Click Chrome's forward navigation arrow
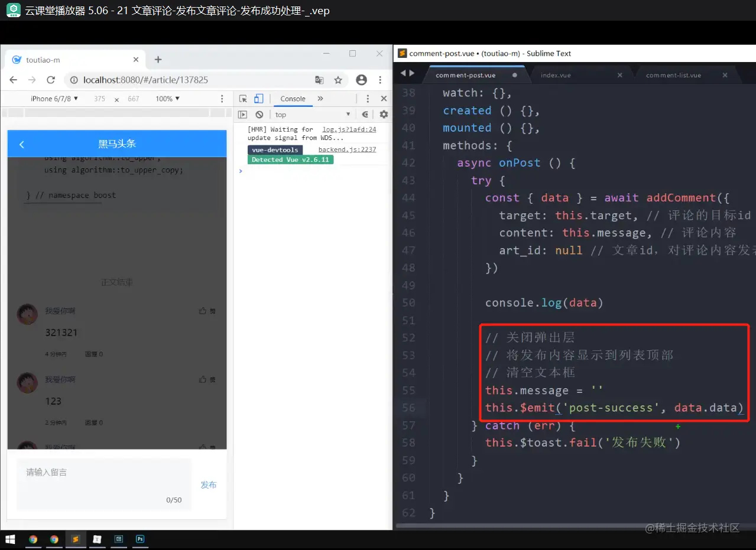The width and height of the screenshot is (756, 550). pos(32,80)
